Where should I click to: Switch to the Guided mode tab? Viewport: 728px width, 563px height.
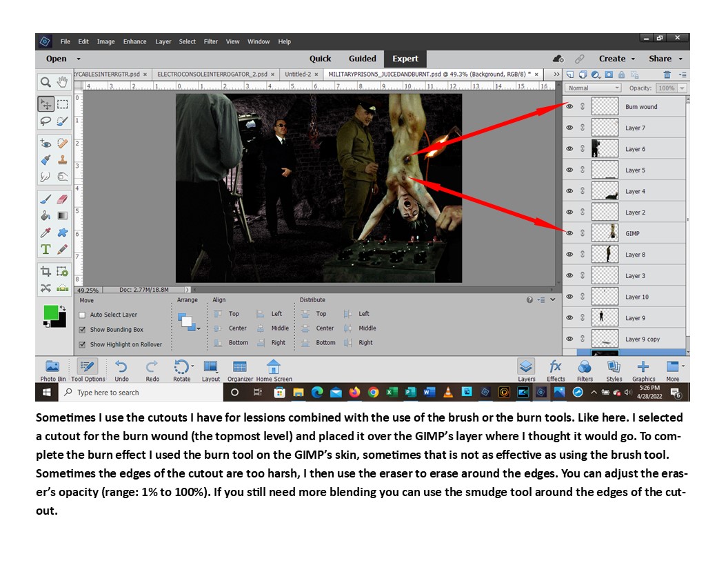point(362,59)
